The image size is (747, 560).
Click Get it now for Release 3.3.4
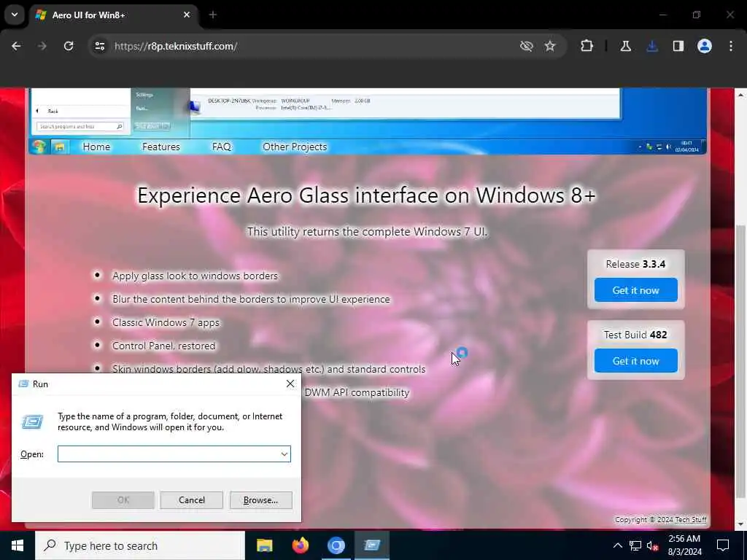coord(635,290)
